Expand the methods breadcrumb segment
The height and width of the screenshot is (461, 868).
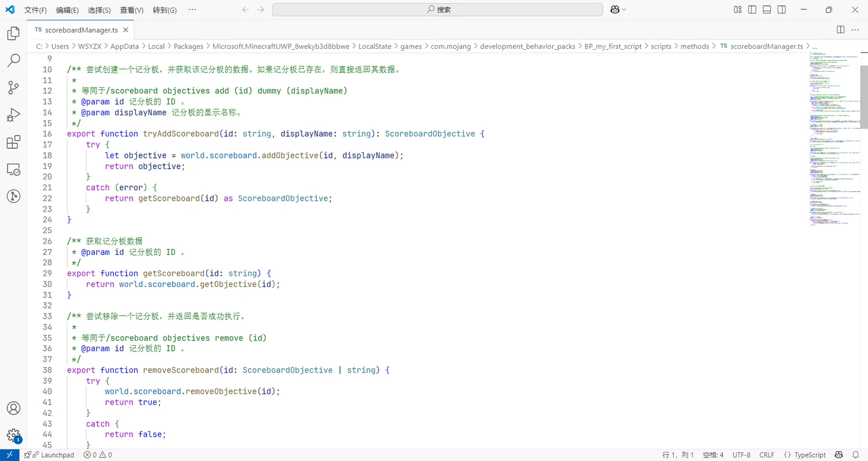[x=694, y=47]
